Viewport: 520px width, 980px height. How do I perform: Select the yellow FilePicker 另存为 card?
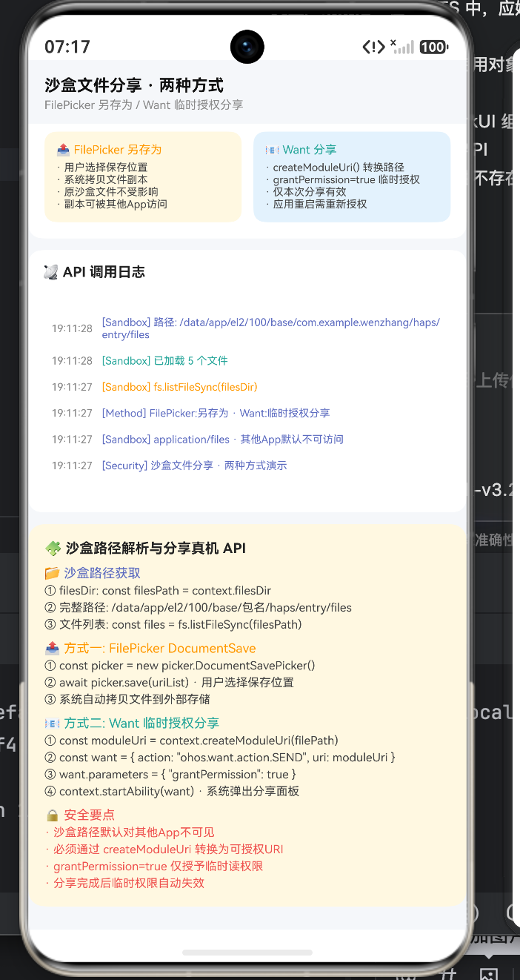point(143,176)
